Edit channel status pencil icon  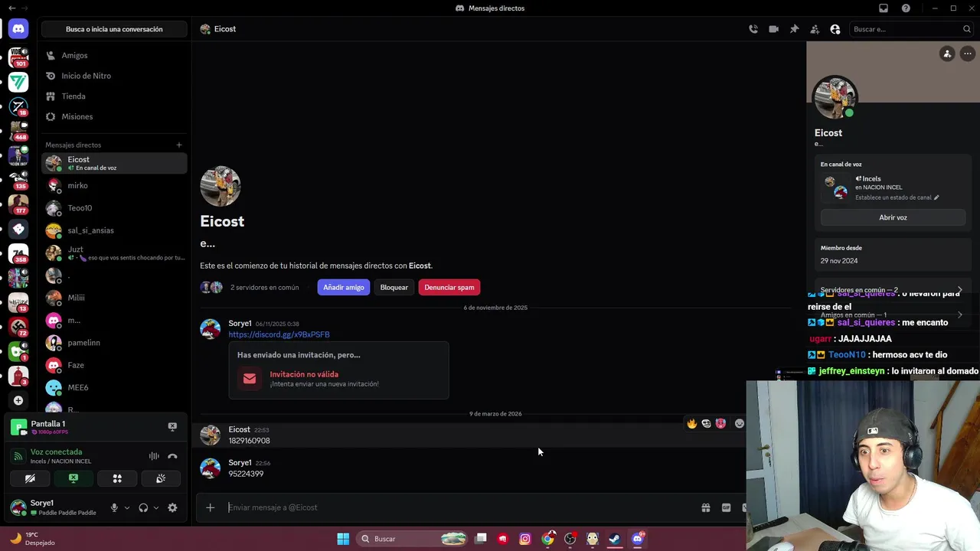936,197
